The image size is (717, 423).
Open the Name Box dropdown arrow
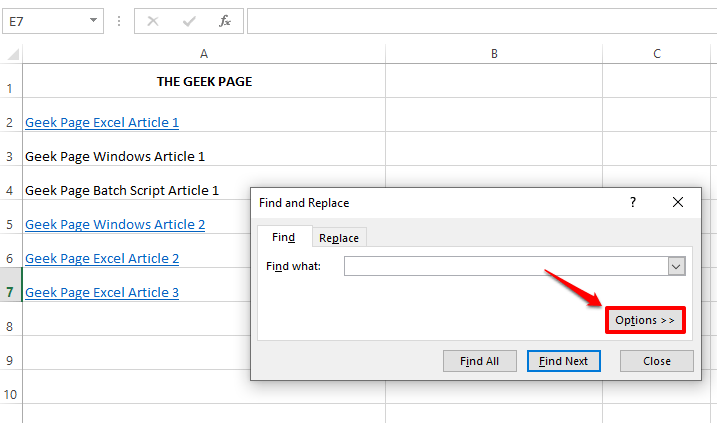tap(93, 20)
